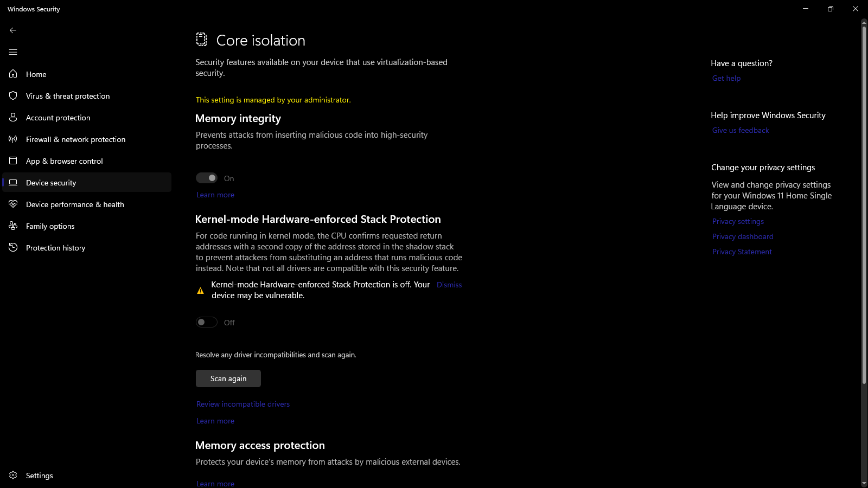Click the Protection history clock icon
The width and height of the screenshot is (868, 488).
click(x=13, y=247)
